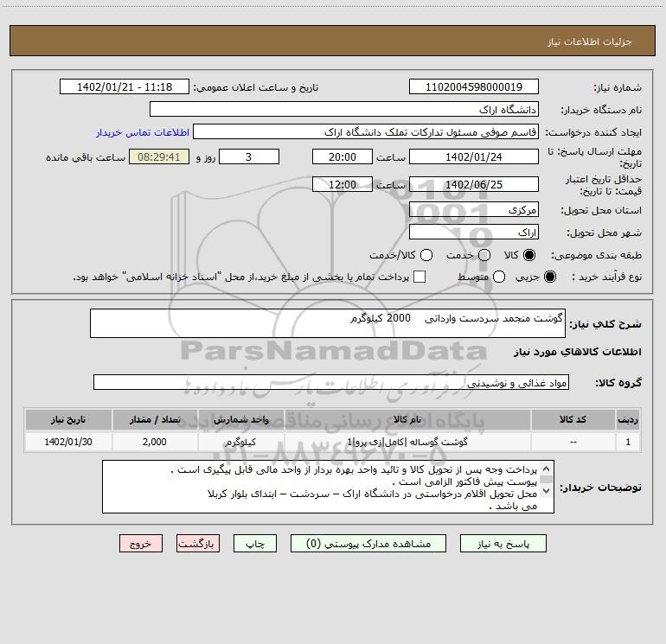Click the buyer organization field دانشگاه اراک

pos(344,109)
